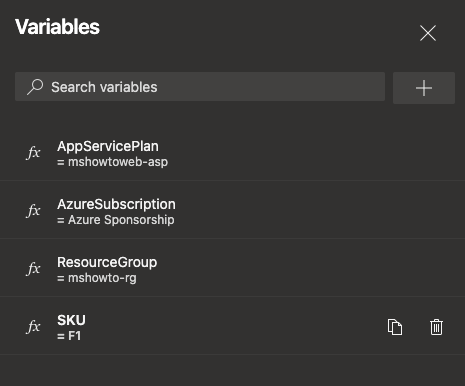Close the Variables panel
Screen dimensions: 465x386
[x=428, y=33]
